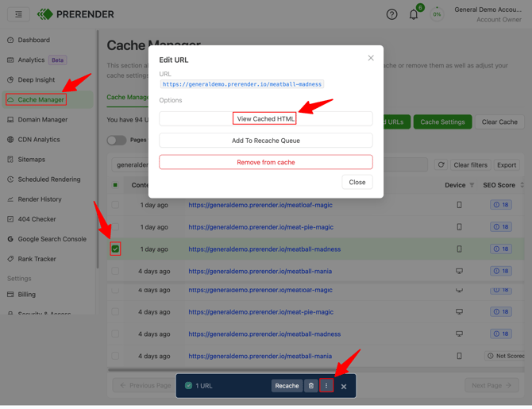Click SEO score 18 badge for 1 day ago meatloaf-magic
This screenshot has width=532, height=409.
501,205
